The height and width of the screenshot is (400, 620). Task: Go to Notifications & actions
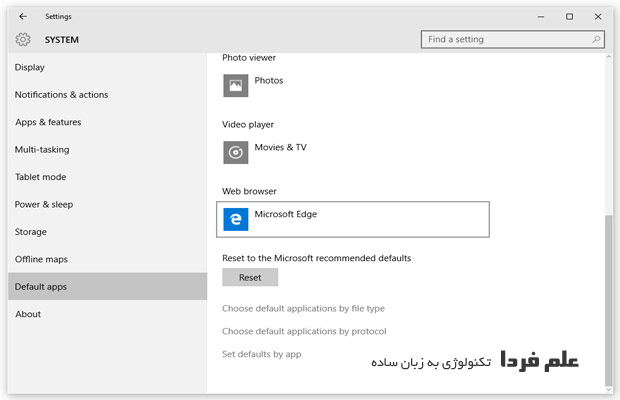(x=61, y=95)
